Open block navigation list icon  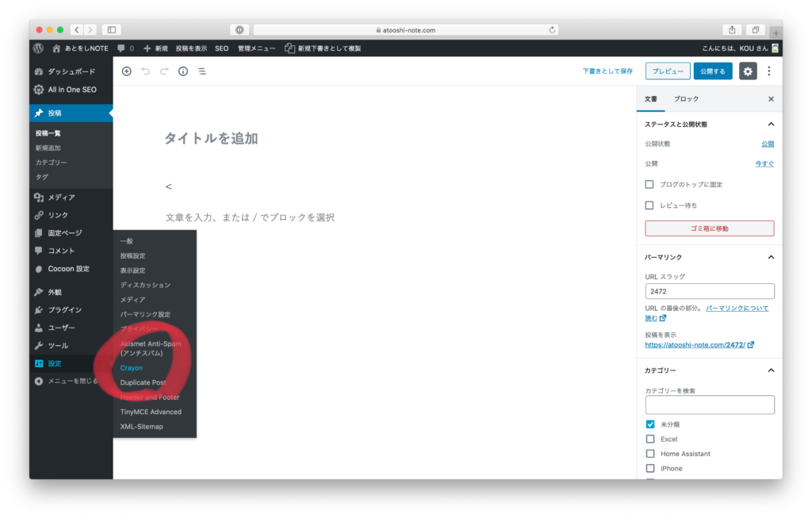202,71
